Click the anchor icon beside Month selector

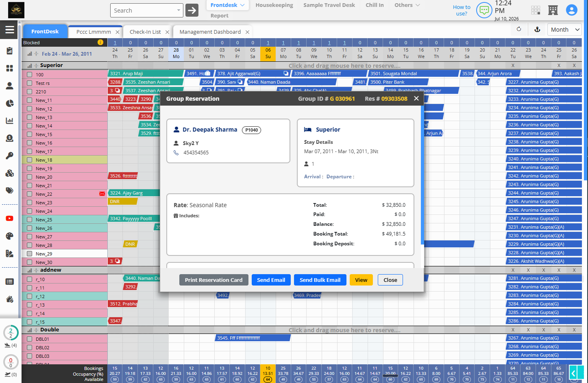[537, 29]
